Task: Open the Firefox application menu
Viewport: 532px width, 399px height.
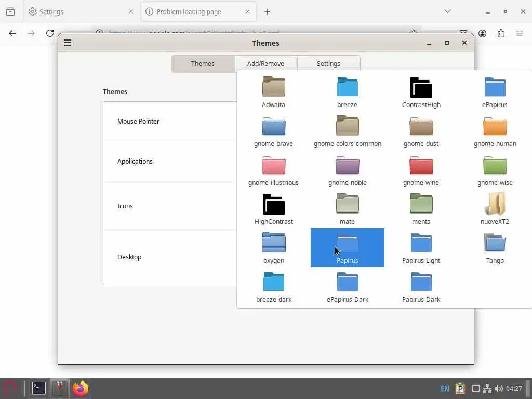Action: coord(520,33)
